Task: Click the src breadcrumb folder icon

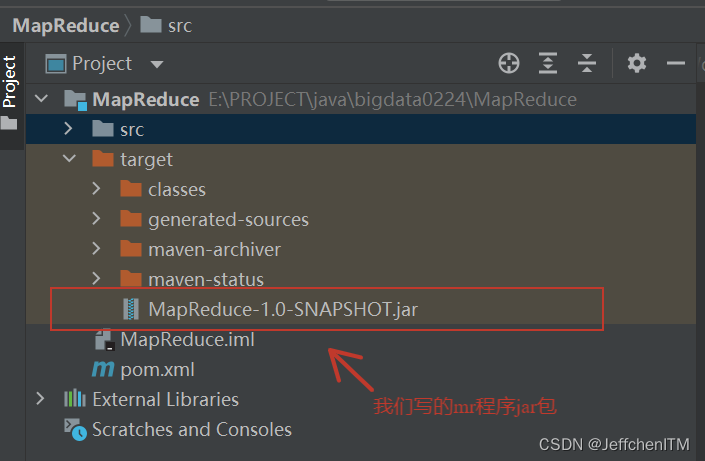Action: click(x=151, y=25)
